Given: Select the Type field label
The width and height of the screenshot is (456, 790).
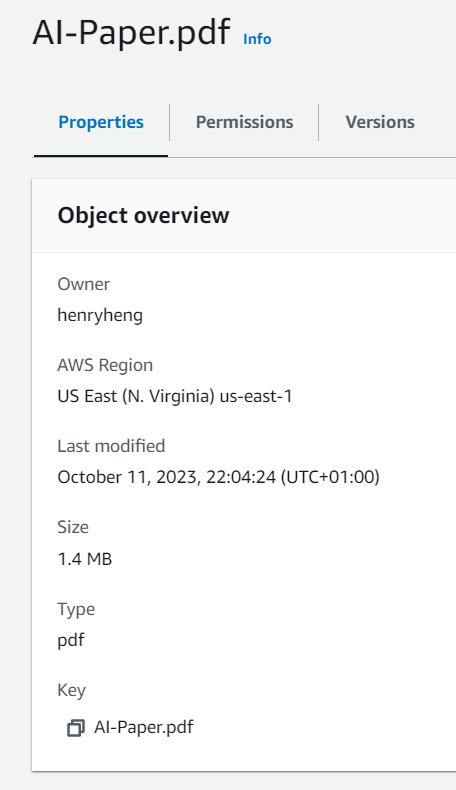Looking at the screenshot, I should click(76, 610).
